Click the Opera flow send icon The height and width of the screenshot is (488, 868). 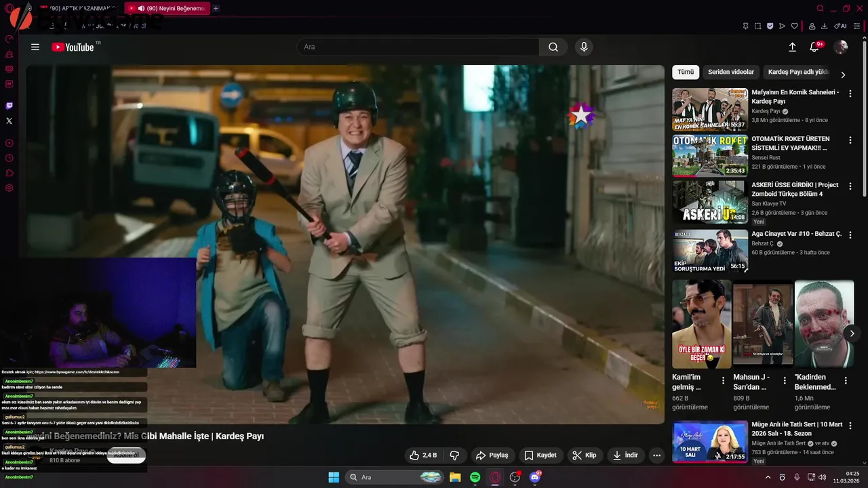(x=782, y=26)
